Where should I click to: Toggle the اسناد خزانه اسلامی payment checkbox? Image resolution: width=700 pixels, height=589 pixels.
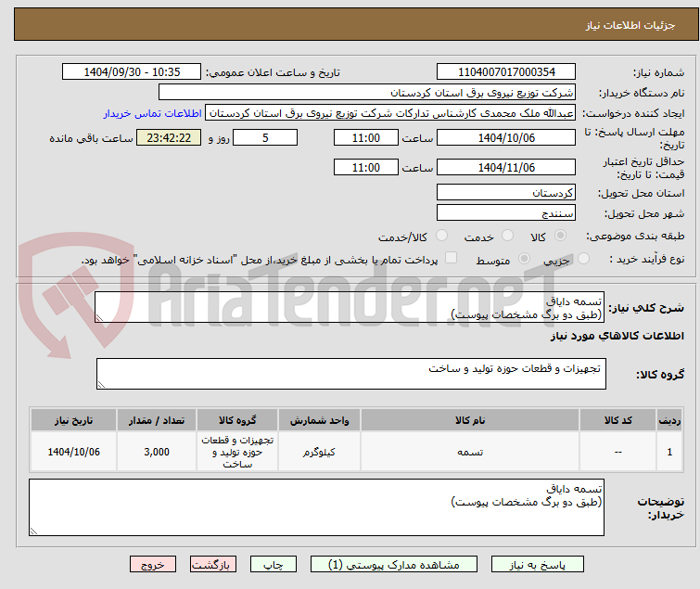pyautogui.click(x=452, y=258)
